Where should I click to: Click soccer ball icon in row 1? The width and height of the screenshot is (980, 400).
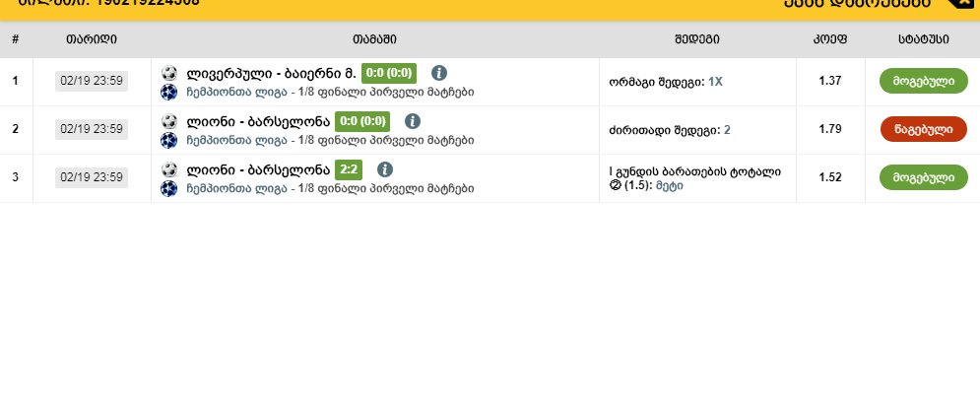(x=168, y=73)
